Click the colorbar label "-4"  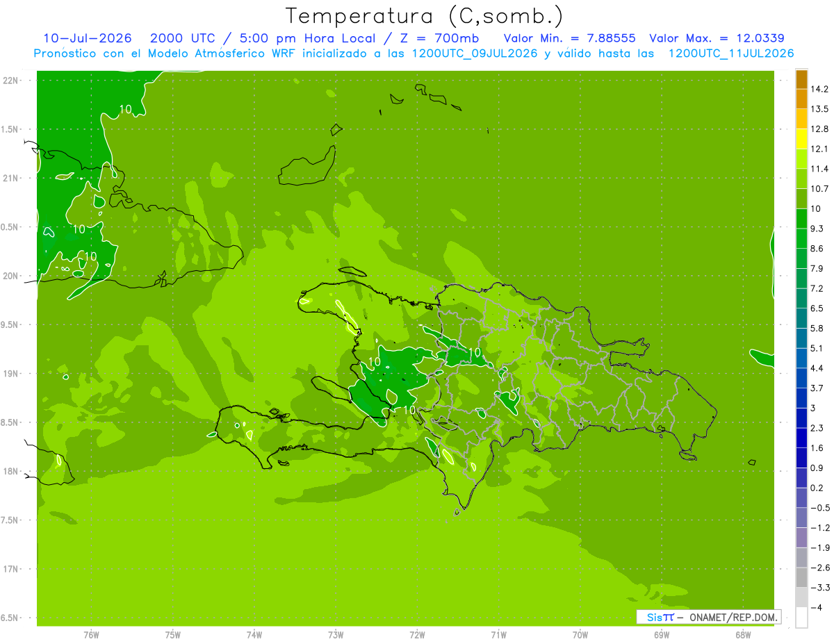pos(817,607)
